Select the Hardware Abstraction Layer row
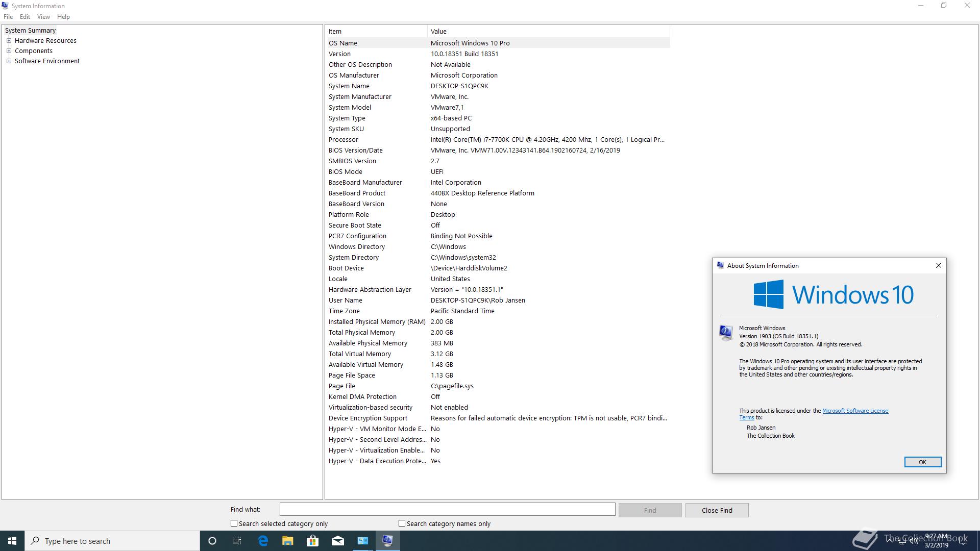Screen dimensions: 980x551 [498, 289]
